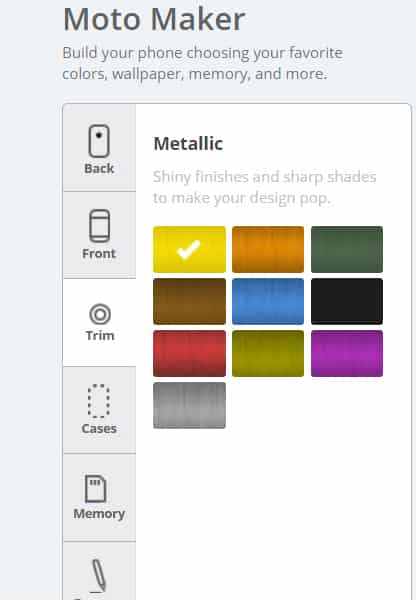
Task: Pick the black metallic trim color
Action: (347, 302)
